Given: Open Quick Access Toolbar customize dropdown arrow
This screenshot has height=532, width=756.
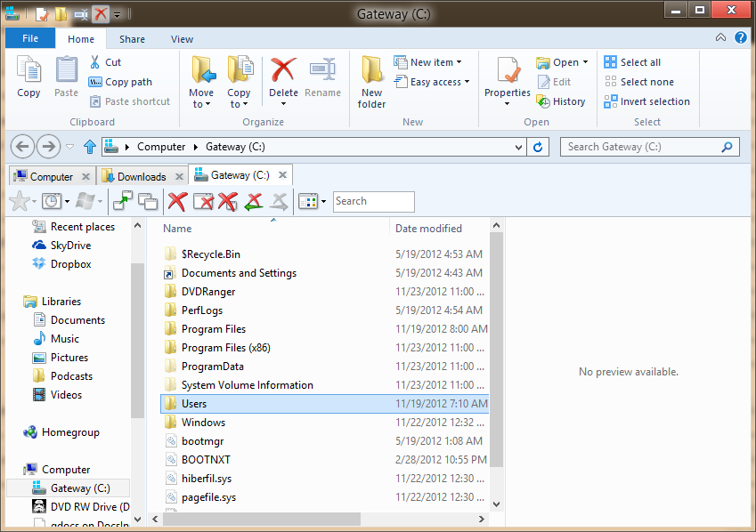Looking at the screenshot, I should point(118,15).
